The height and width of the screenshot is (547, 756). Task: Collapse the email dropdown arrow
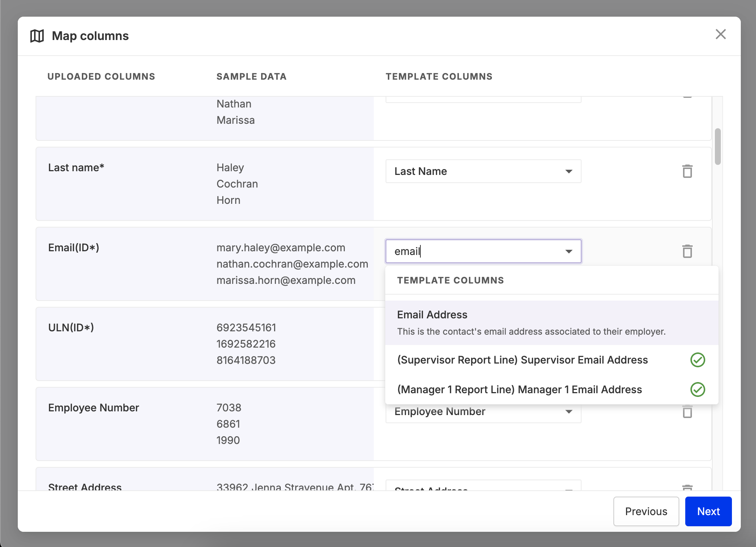point(569,251)
